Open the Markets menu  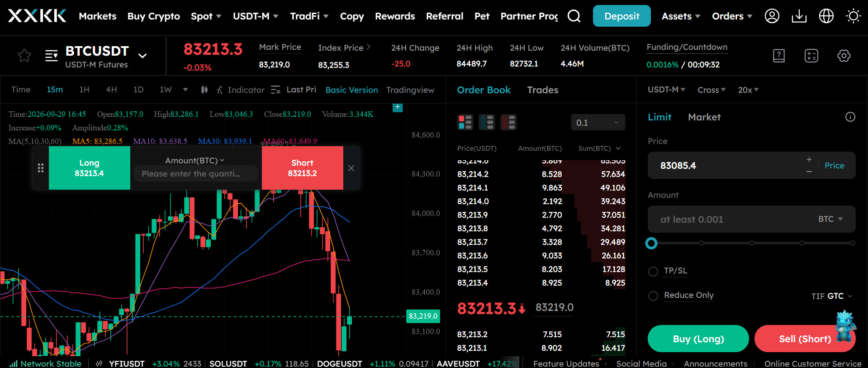pos(98,16)
